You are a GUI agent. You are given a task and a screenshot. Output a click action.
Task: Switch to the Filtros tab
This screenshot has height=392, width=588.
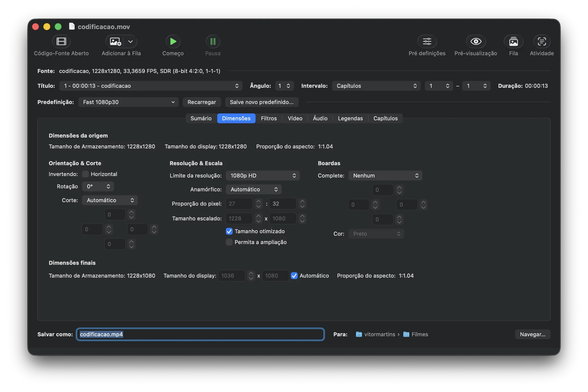(269, 118)
